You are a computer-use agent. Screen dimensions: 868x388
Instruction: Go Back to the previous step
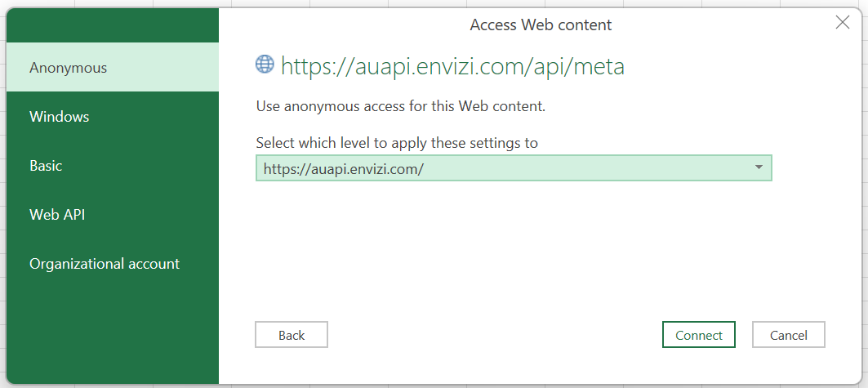[292, 335]
